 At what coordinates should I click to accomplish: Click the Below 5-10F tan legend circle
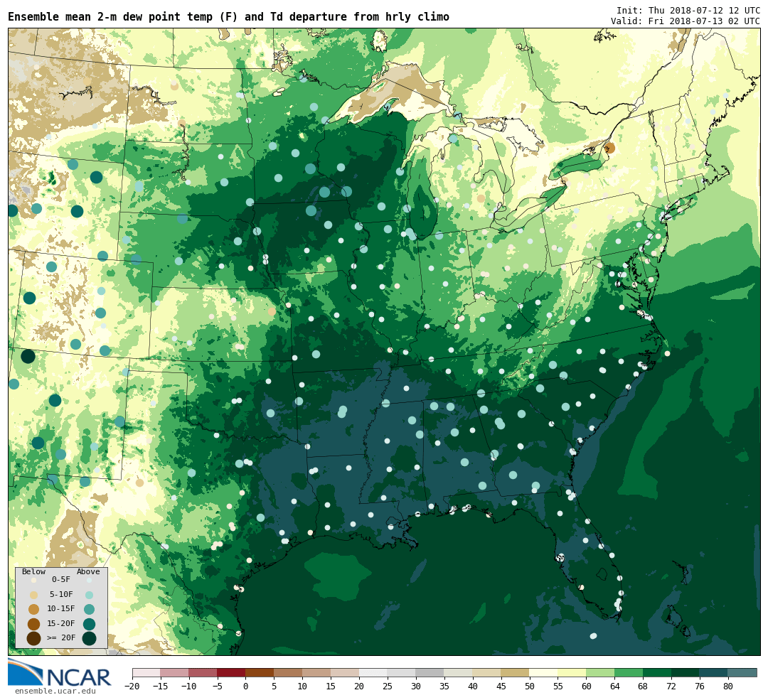(33, 595)
